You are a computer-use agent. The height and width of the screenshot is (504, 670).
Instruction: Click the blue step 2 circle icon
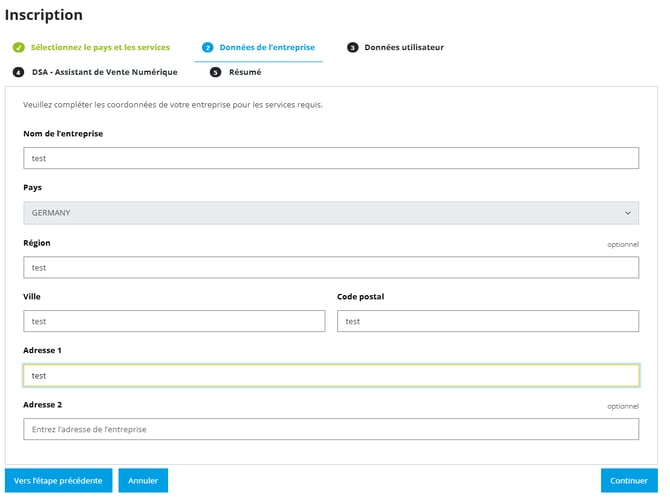[x=207, y=47]
